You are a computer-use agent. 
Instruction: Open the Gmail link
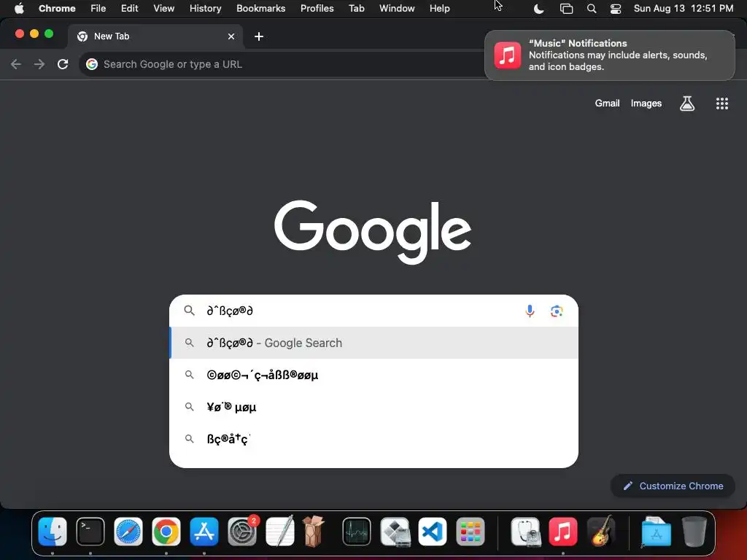click(607, 104)
